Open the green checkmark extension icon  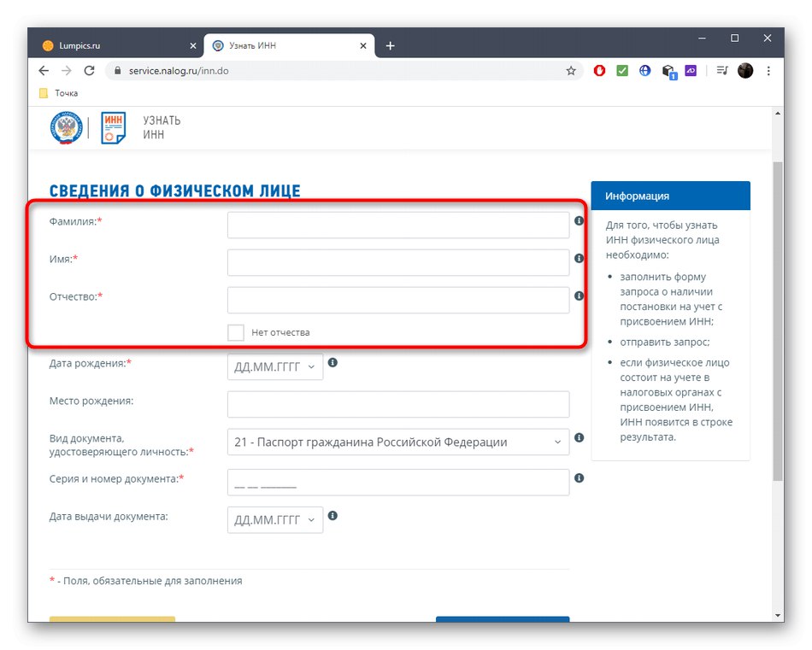tap(622, 70)
